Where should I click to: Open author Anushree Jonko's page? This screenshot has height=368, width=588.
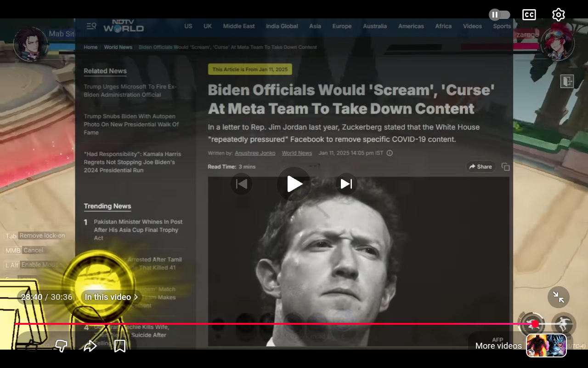[x=255, y=153]
